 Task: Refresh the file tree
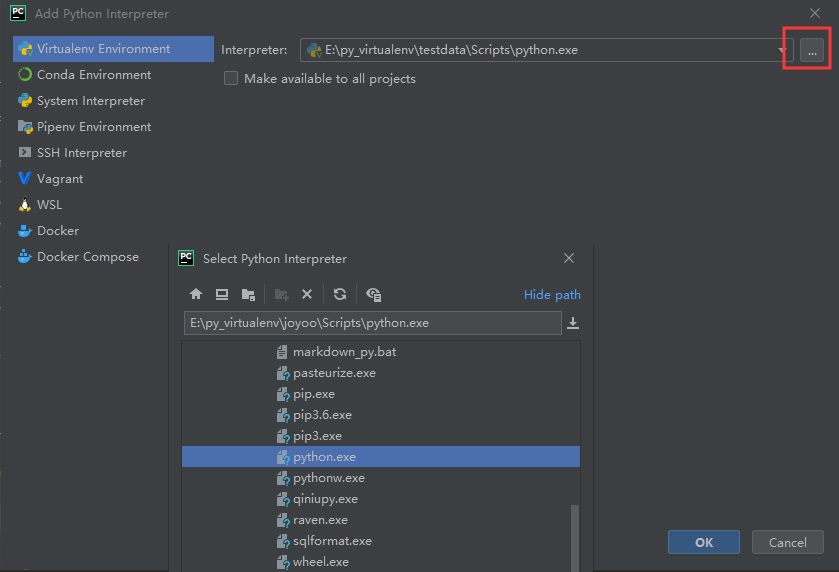point(340,294)
